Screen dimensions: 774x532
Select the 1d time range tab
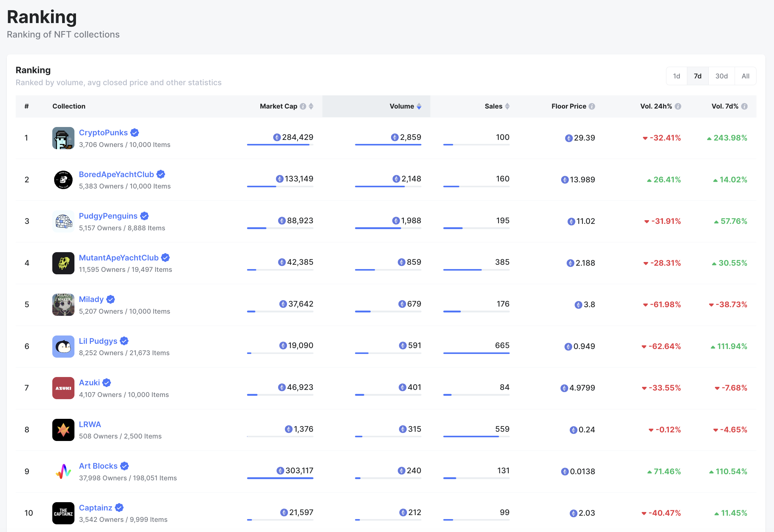[676, 76]
